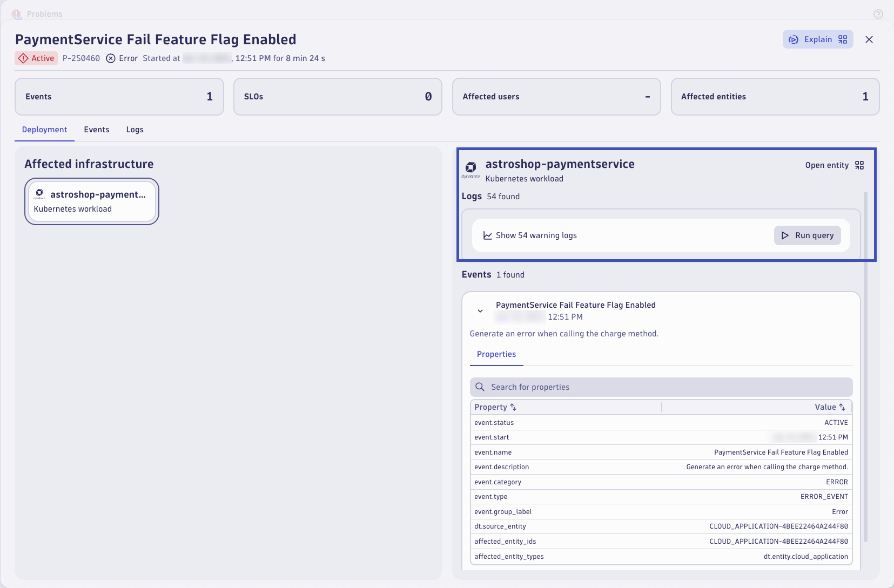894x588 pixels.
Task: Click the ERROR_EVENT value
Action: point(824,497)
